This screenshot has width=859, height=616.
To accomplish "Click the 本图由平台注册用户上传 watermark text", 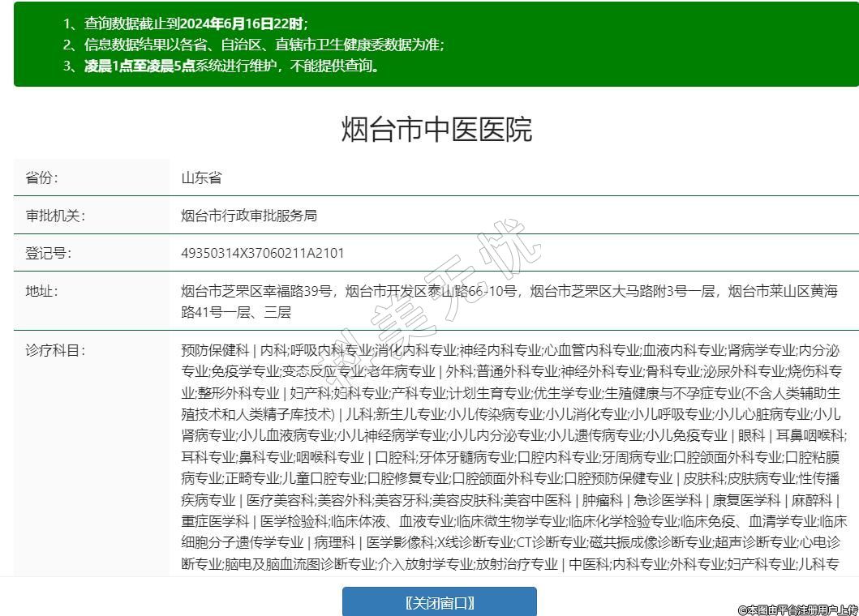I will [x=797, y=609].
